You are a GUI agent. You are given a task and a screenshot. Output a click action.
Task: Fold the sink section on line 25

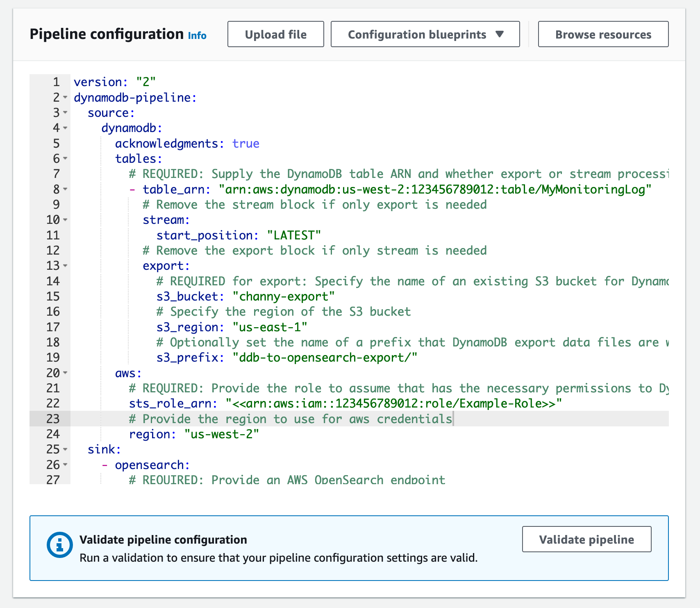point(65,450)
